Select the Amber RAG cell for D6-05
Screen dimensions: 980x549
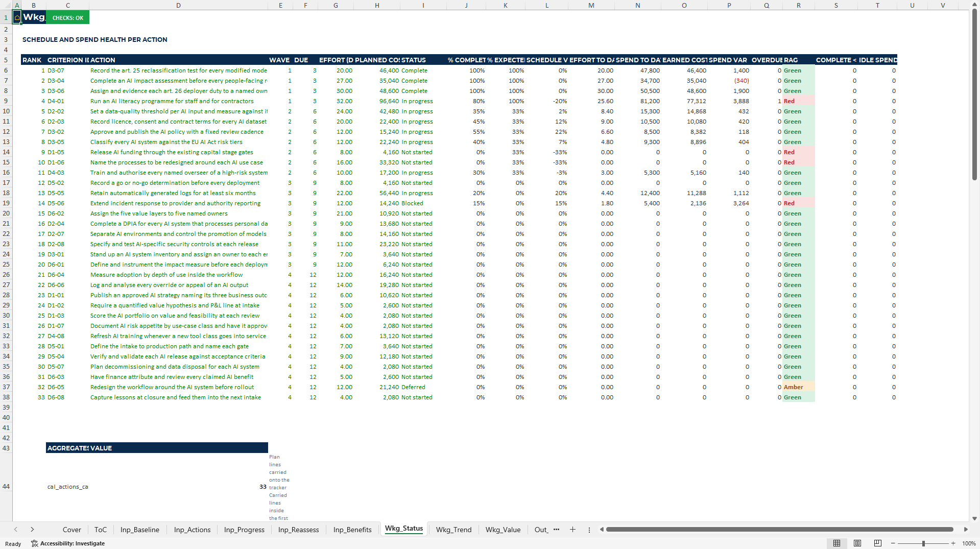coord(798,387)
